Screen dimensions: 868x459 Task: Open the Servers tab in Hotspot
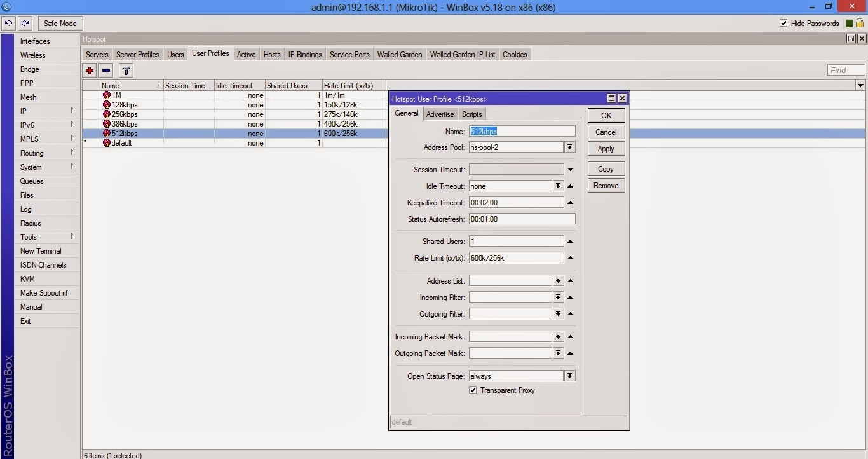pos(97,55)
